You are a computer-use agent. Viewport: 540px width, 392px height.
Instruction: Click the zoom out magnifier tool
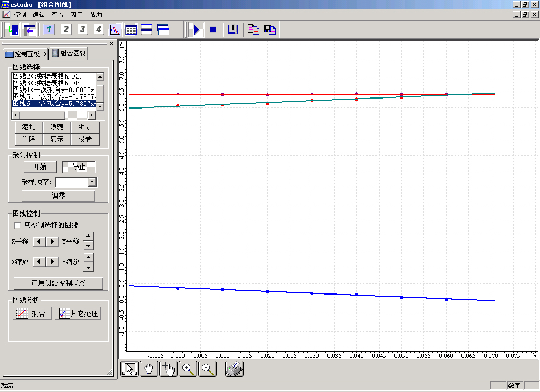(208, 369)
